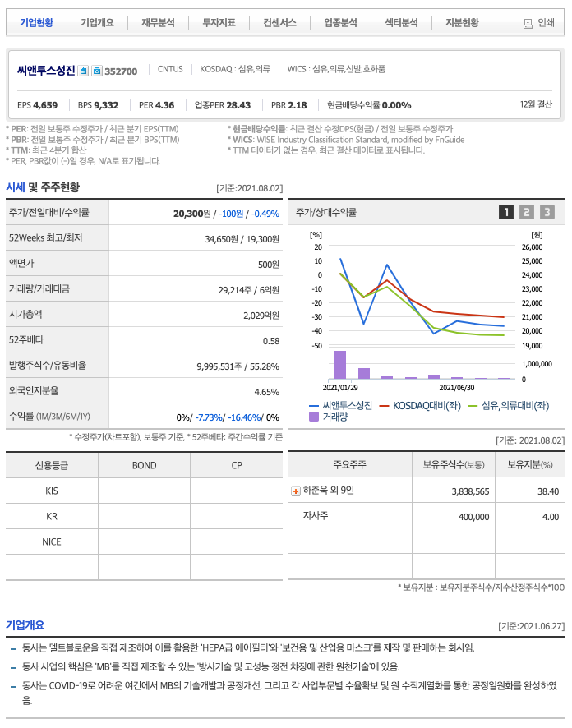Viewport: 572px width, 728px height.
Task: Click the BPS value 9,332
Action: tap(106, 105)
